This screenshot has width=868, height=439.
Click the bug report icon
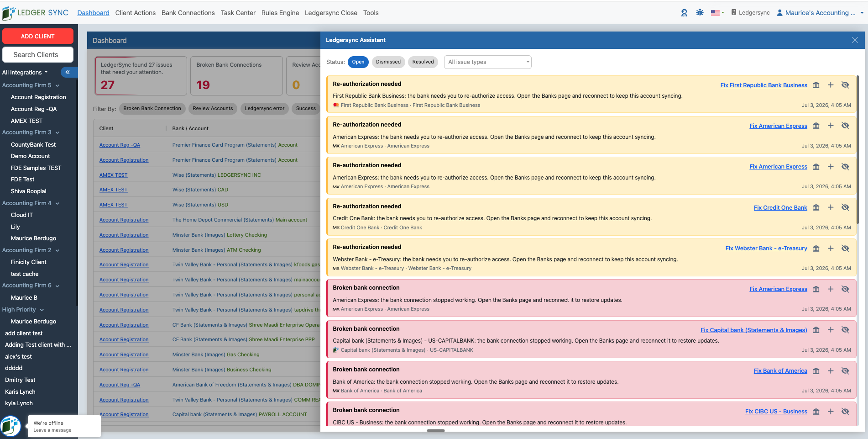(700, 13)
